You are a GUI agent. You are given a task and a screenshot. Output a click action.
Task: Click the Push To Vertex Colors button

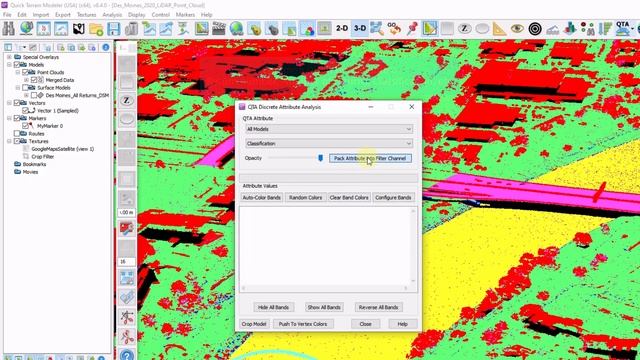303,324
